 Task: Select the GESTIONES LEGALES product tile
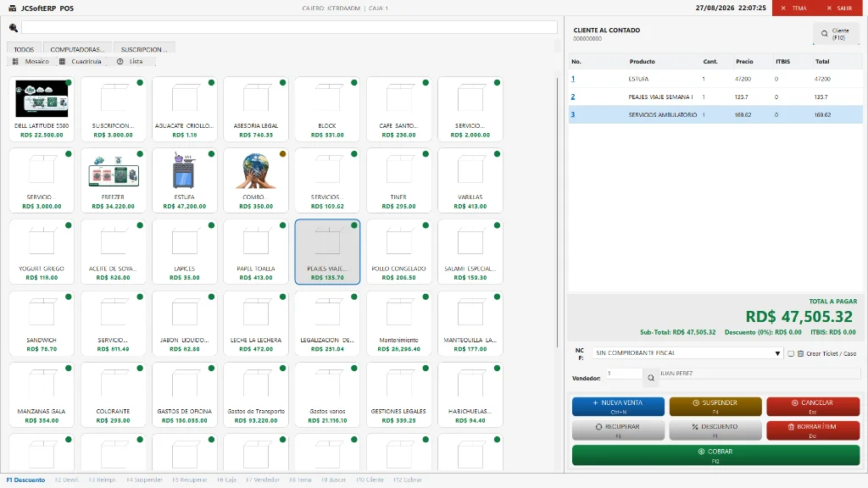pyautogui.click(x=398, y=395)
